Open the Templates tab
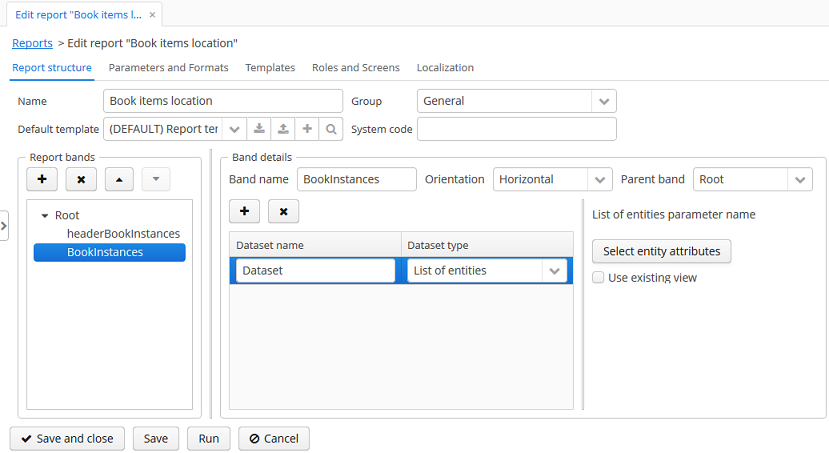This screenshot has height=453, width=829. click(270, 68)
